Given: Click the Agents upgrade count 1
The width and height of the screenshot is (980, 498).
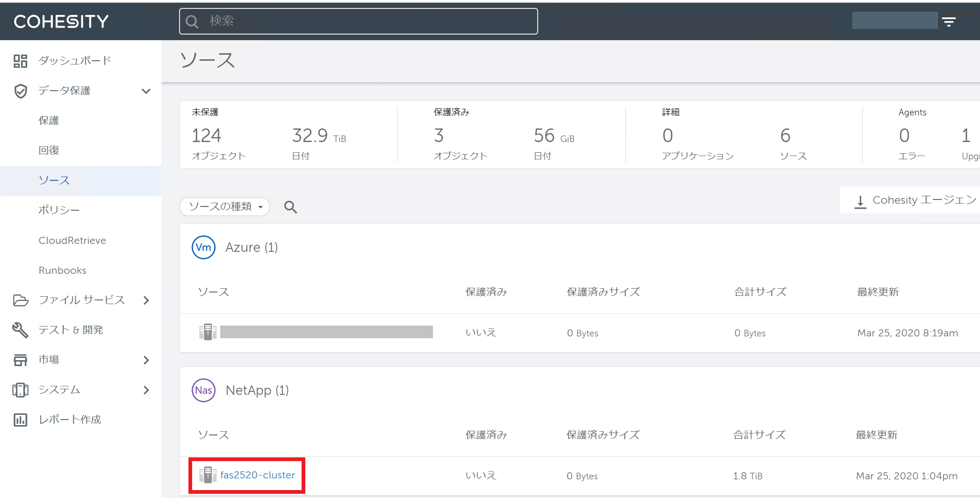Looking at the screenshot, I should (966, 136).
